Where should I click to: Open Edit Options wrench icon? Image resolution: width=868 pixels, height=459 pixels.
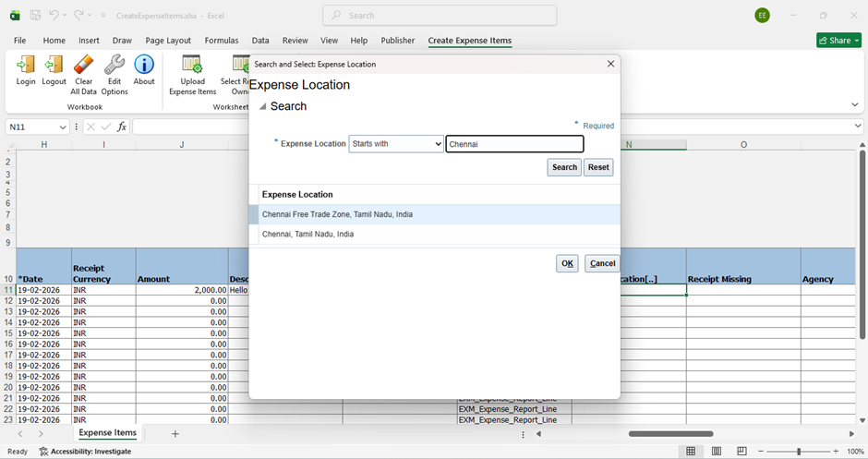(x=114, y=65)
